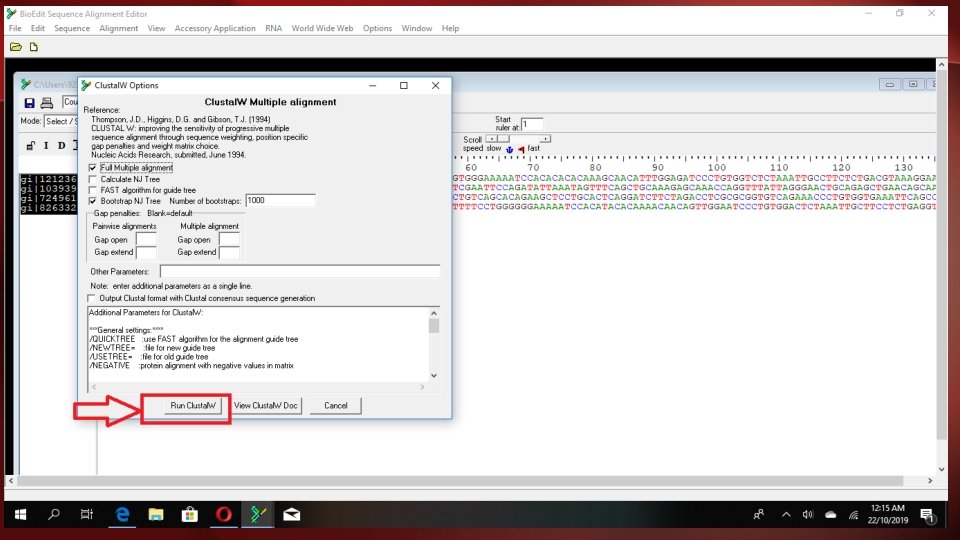Open the notification action center
960x540 pixels.
(928, 516)
